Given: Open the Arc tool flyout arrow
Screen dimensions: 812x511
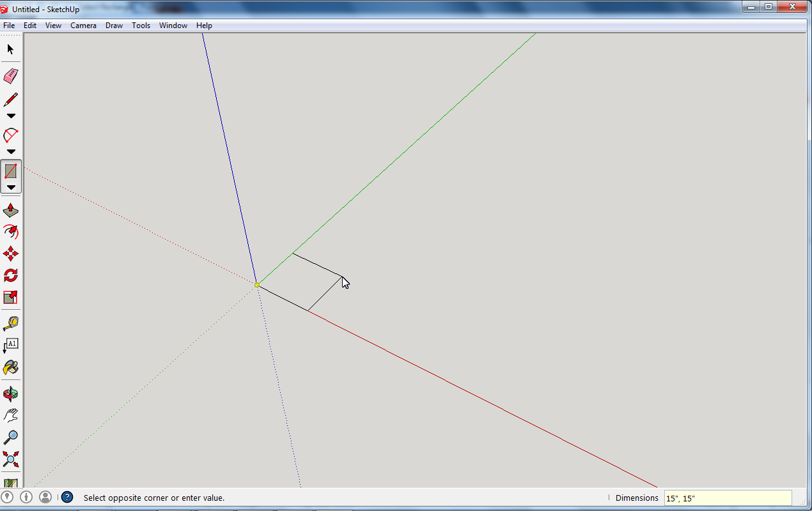Looking at the screenshot, I should (x=11, y=152).
